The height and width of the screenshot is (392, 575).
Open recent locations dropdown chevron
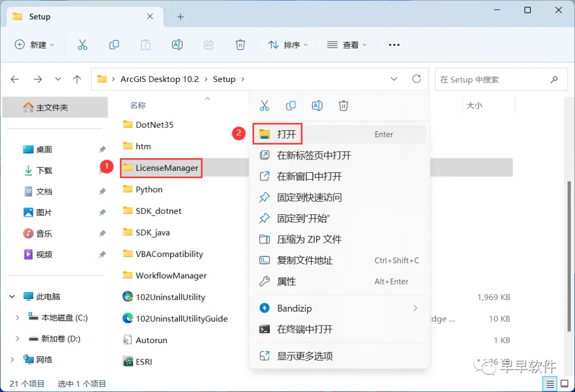pos(58,79)
